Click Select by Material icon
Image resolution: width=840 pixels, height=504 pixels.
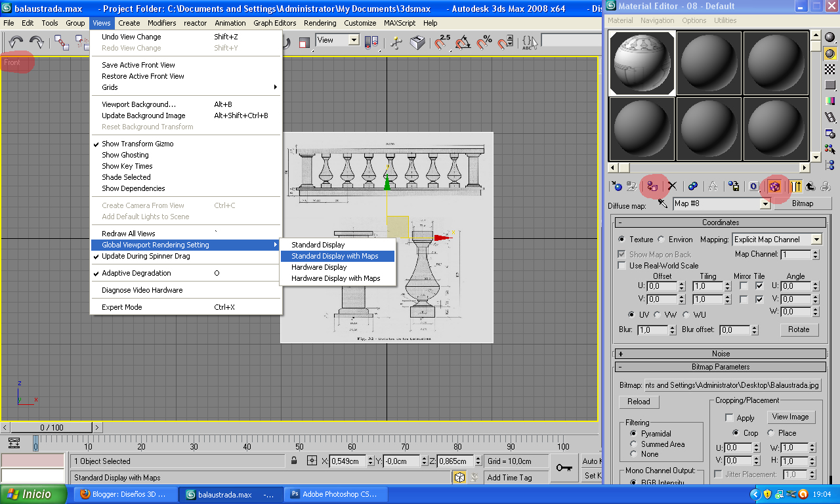[830, 150]
